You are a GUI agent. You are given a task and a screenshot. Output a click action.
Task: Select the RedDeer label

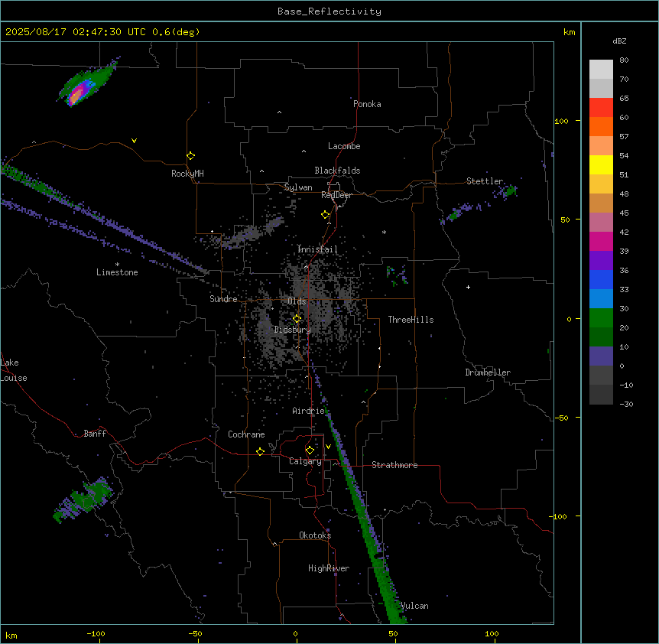[x=336, y=195]
